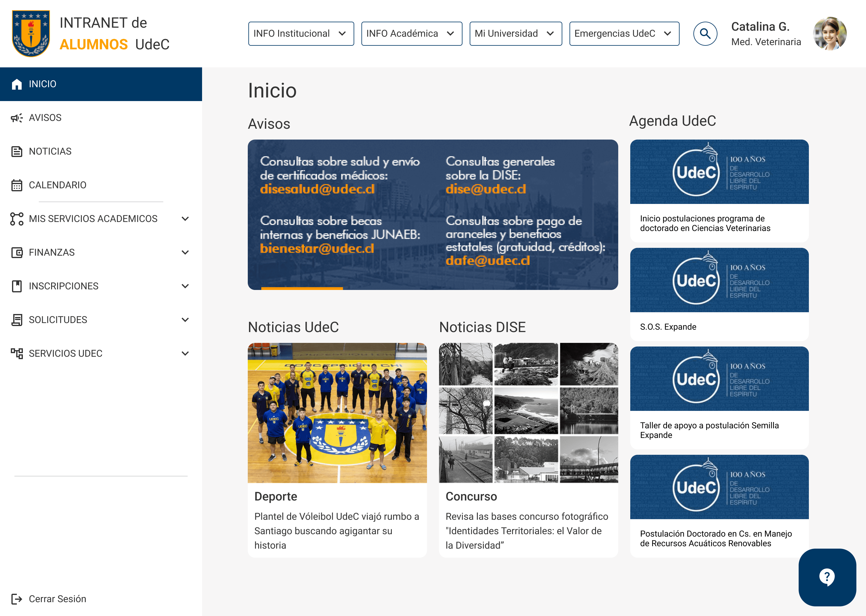866x616 pixels.
Task: Click the branch icon for Mis Servicios Academicos
Action: click(17, 219)
